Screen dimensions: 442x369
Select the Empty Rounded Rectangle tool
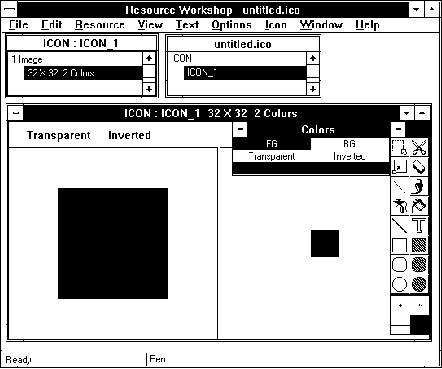click(399, 265)
